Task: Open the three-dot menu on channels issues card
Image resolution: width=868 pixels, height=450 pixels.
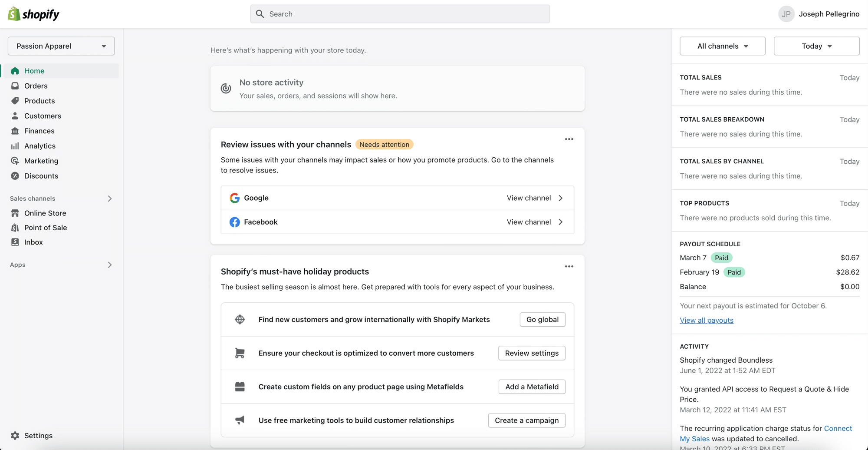Action: 569,139
